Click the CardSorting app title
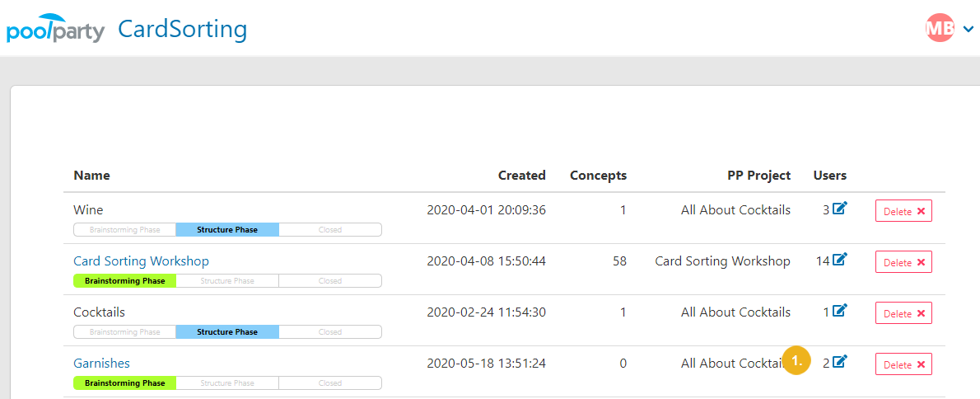 click(x=183, y=30)
